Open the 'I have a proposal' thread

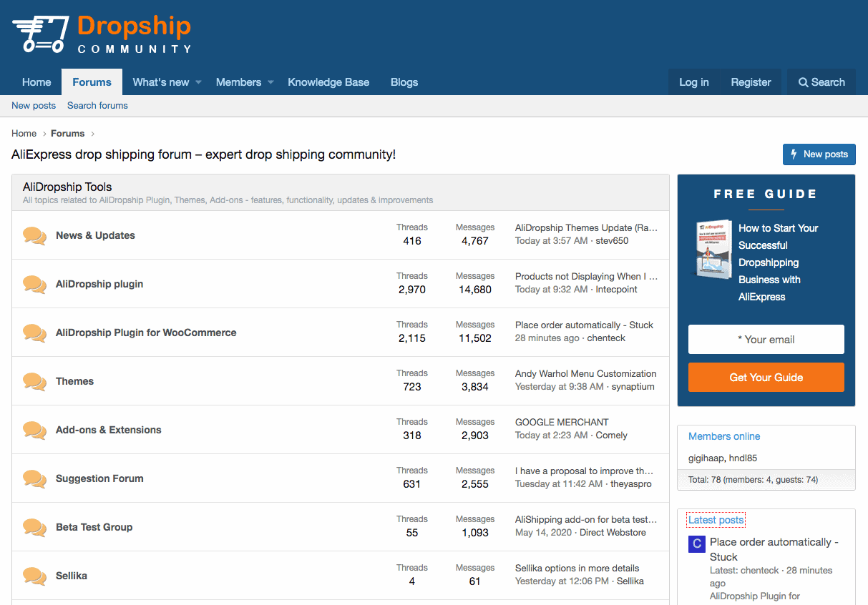584,471
